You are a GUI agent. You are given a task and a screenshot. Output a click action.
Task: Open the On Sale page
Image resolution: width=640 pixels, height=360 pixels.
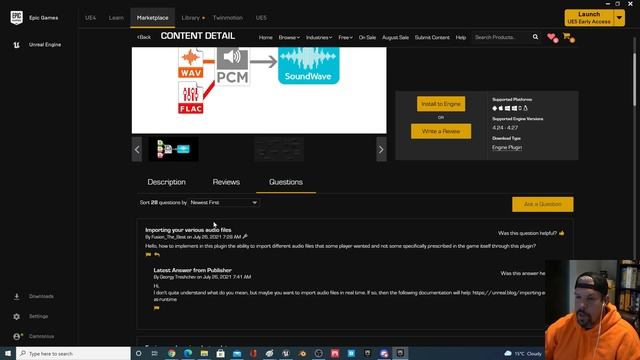click(367, 38)
